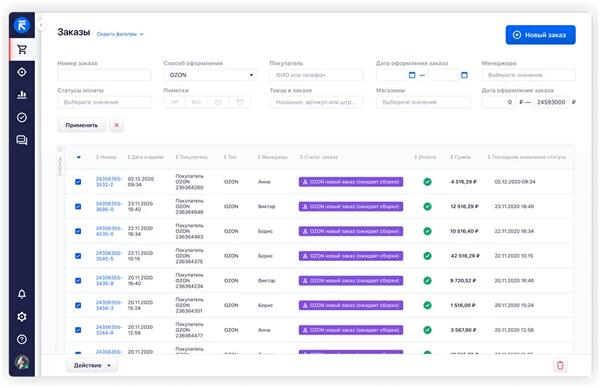Sort table by Номер column
This screenshot has height=388, width=600.
pyautogui.click(x=106, y=157)
